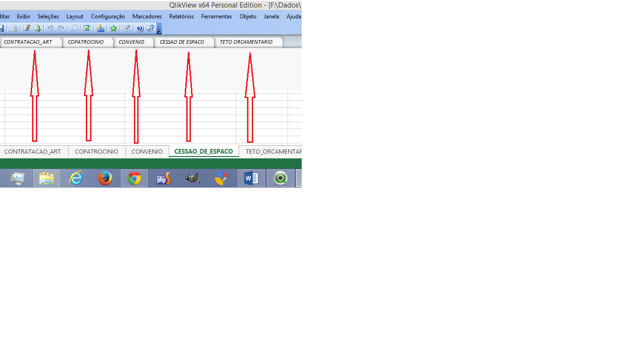The width and height of the screenshot is (644, 362).
Task: Click the Search magnifier icon
Action: (x=74, y=28)
